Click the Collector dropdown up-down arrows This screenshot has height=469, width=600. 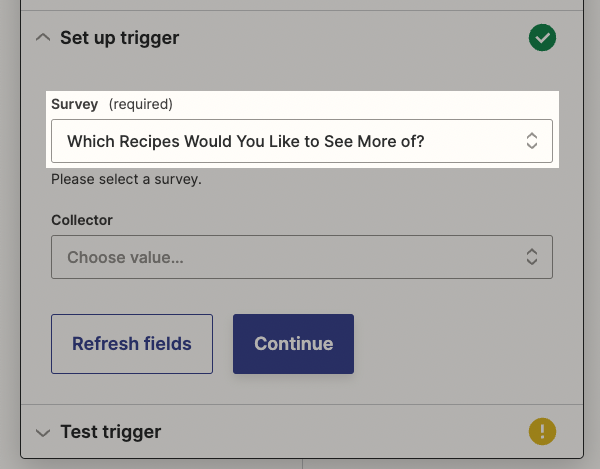[x=532, y=257]
